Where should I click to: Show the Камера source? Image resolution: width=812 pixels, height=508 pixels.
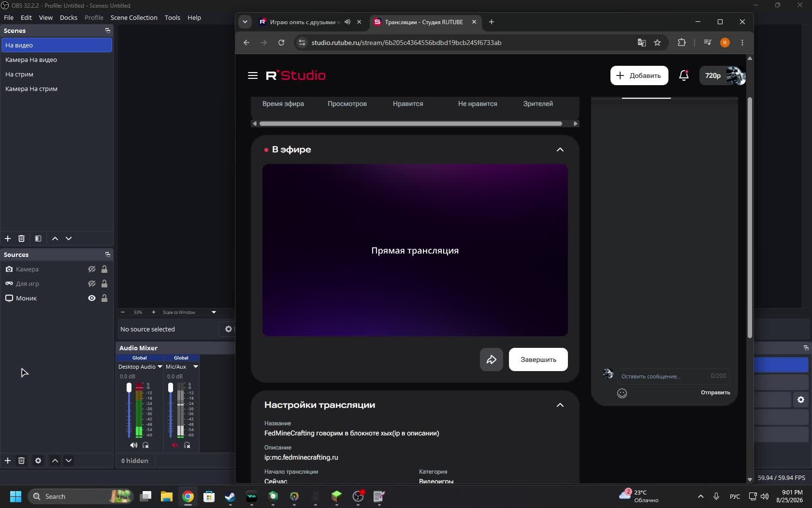pos(92,269)
